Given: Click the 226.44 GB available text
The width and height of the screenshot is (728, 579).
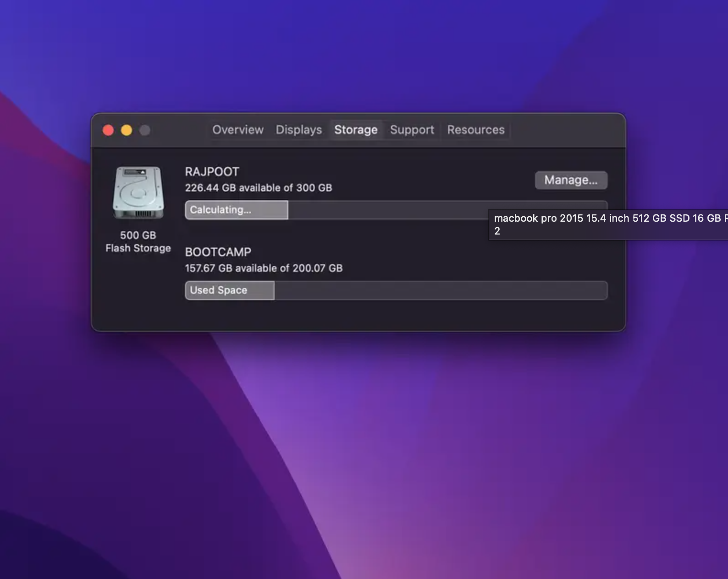Looking at the screenshot, I should pyautogui.click(x=258, y=188).
